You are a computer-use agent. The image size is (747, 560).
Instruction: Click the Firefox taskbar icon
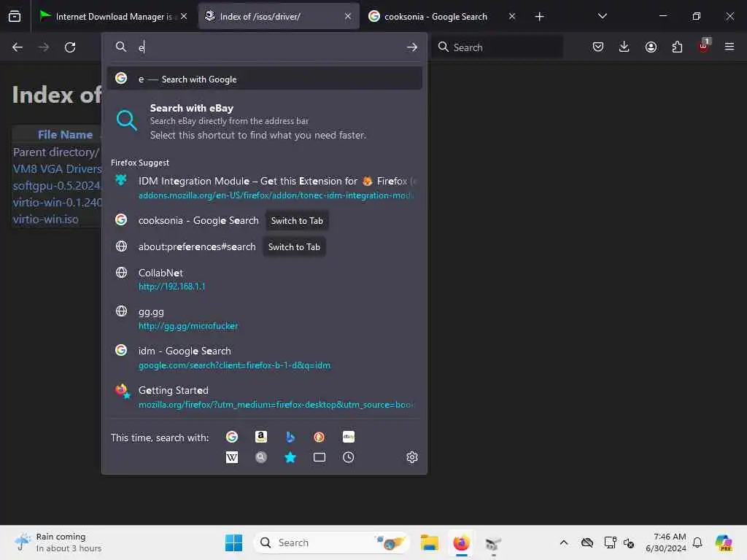point(461,542)
